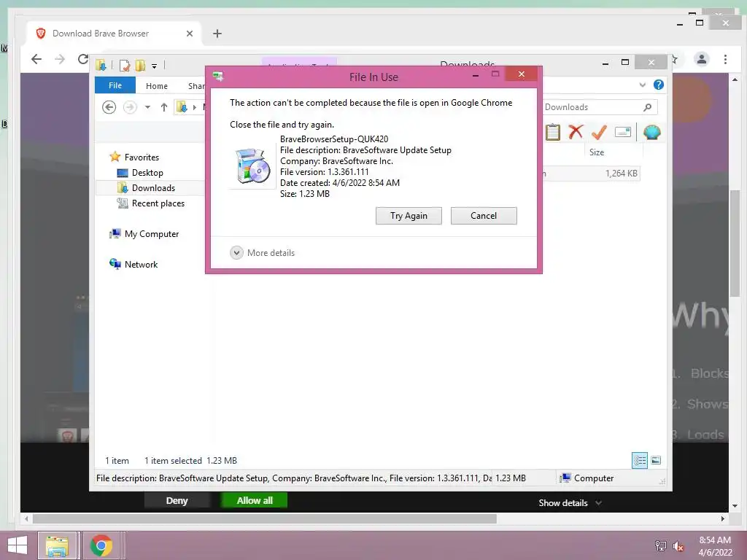Click Chrome horizontal scrollbar thumb

264,518
